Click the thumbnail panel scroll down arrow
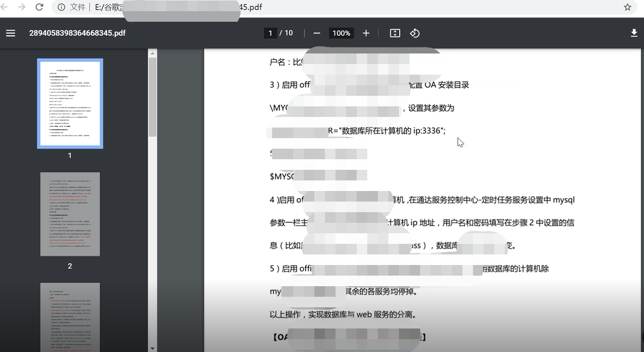Image resolution: width=644 pixels, height=352 pixels. [152, 348]
